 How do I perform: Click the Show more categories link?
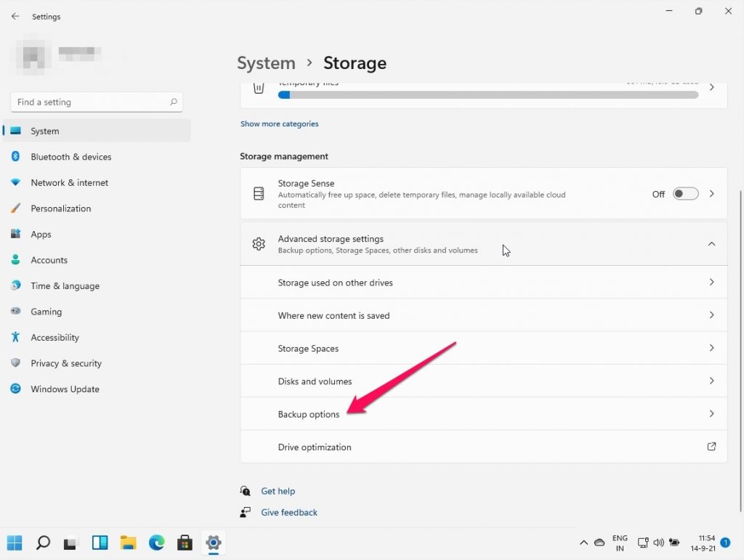[x=279, y=123]
